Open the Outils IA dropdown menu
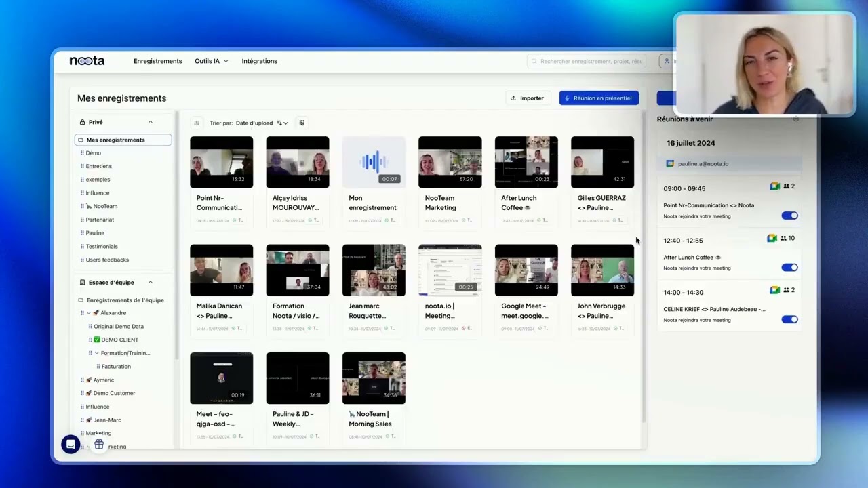Image resolution: width=868 pixels, height=488 pixels. click(212, 61)
